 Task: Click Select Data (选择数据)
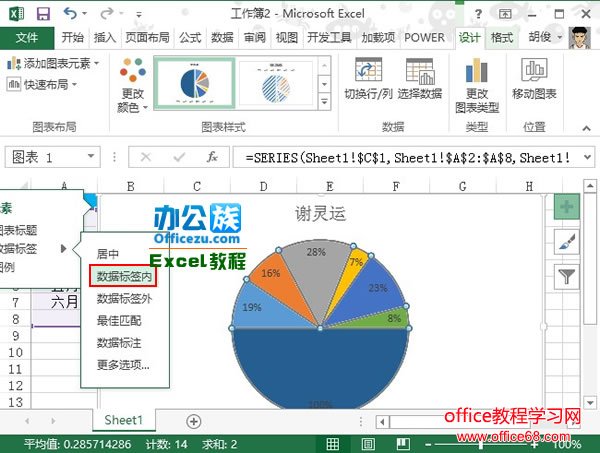tap(420, 78)
